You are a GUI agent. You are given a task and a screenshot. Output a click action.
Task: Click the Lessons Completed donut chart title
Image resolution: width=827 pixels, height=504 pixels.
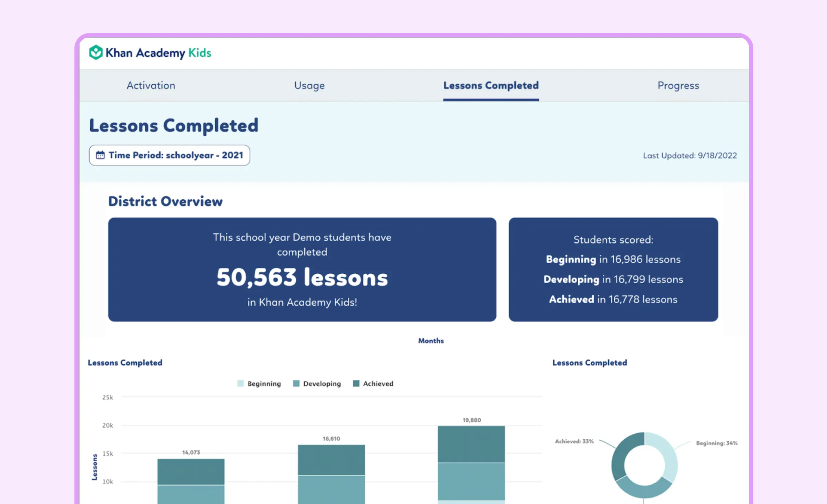coord(590,363)
